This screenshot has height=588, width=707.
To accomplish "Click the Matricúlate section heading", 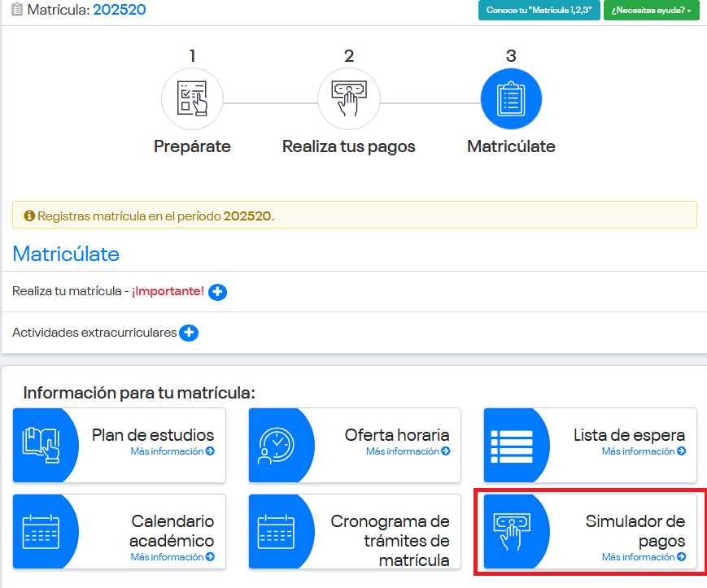I will 66,254.
